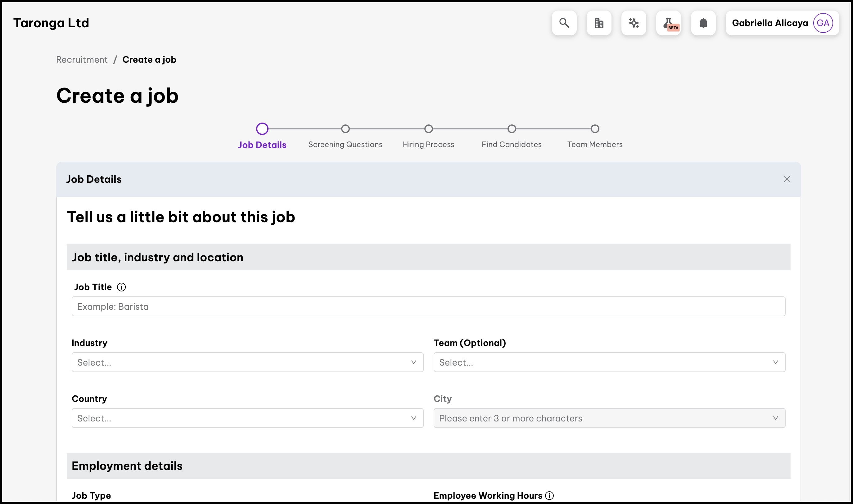
Task: Click the search magnifier icon
Action: point(564,23)
